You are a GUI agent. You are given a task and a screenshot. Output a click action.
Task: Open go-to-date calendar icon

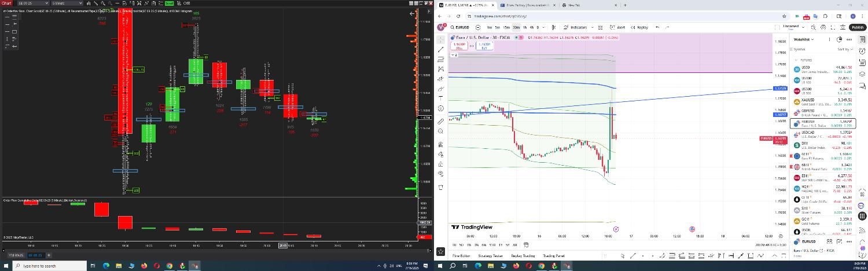pyautogui.click(x=526, y=245)
